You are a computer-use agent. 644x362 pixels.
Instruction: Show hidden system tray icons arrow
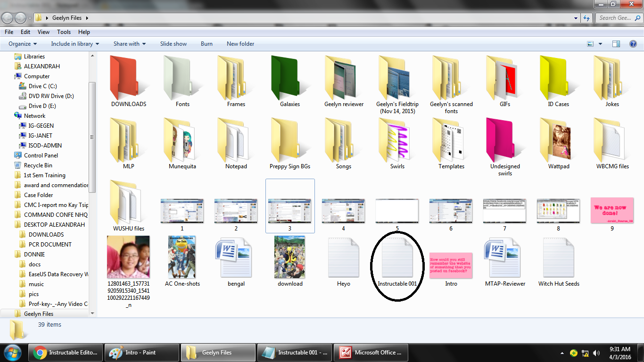(x=562, y=353)
